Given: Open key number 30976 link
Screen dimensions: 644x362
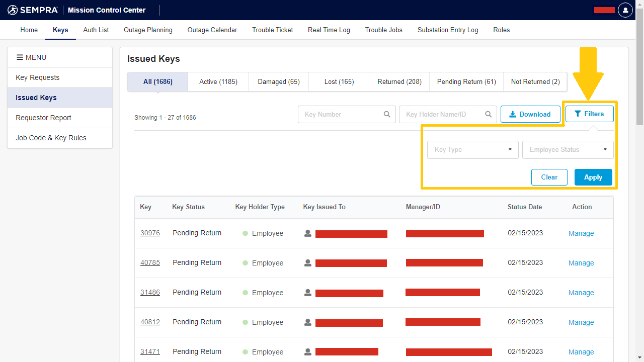Looking at the screenshot, I should tap(150, 233).
